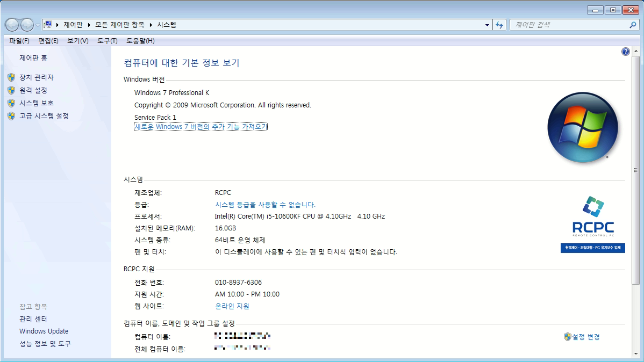
Task: Click scrollbar up arrow
Action: point(636,52)
